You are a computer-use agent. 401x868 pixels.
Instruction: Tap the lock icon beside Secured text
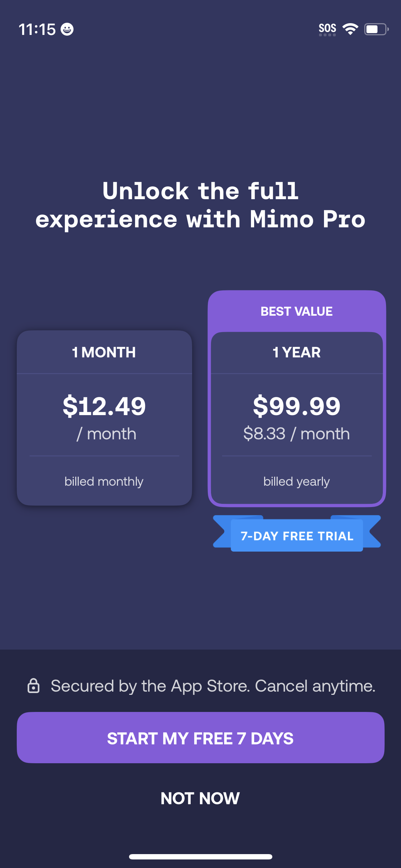(x=34, y=686)
